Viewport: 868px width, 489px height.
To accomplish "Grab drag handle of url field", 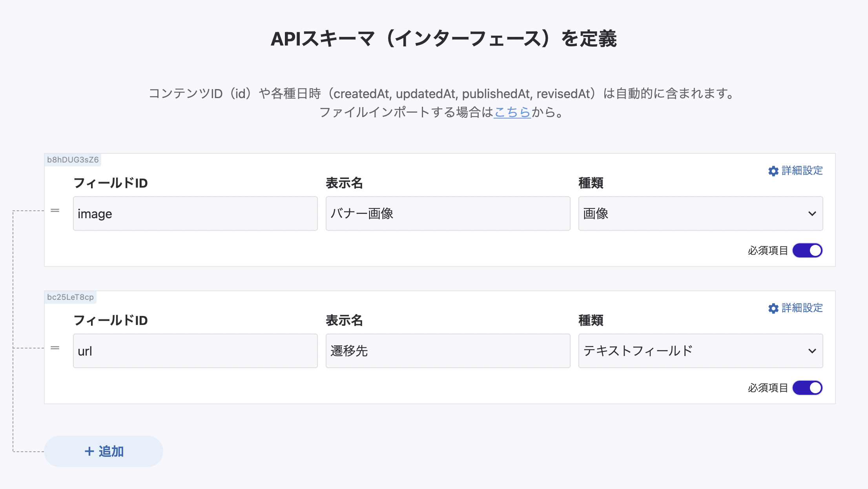I will [55, 348].
